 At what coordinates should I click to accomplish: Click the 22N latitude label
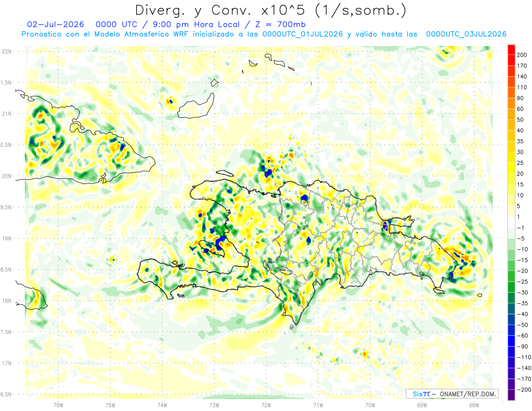click(6, 51)
